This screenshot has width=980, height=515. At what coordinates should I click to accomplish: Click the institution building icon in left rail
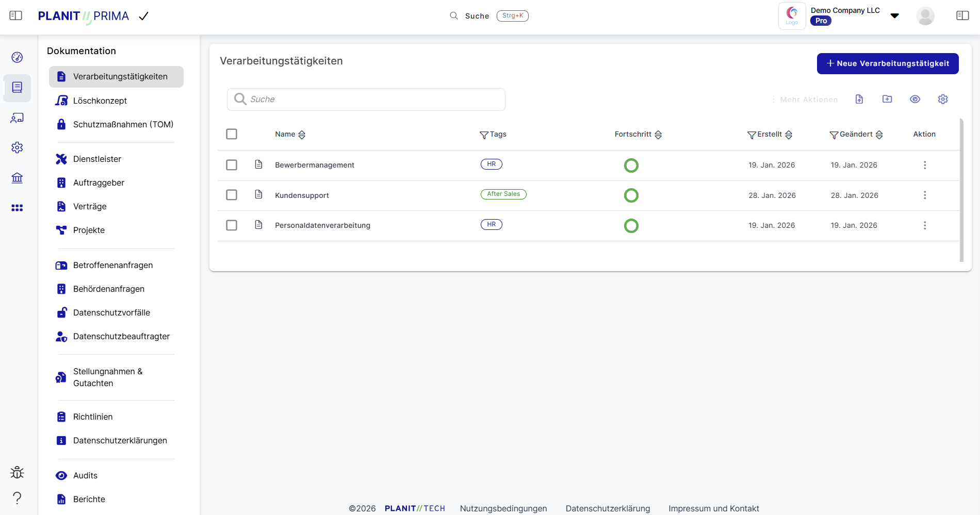point(17,178)
